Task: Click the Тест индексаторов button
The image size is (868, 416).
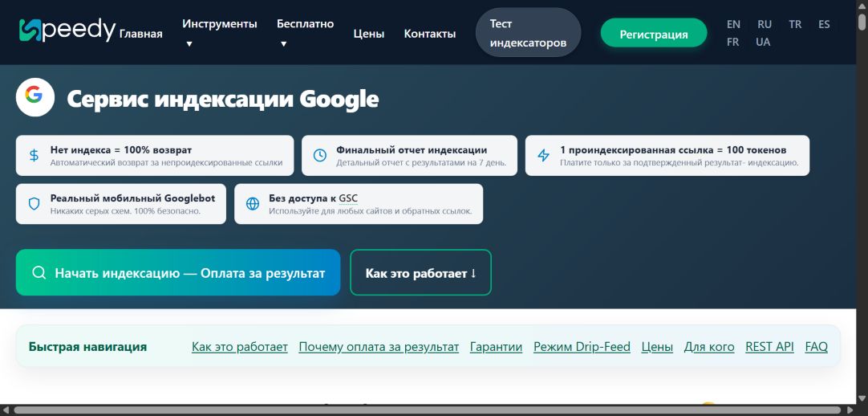Action: tap(528, 33)
